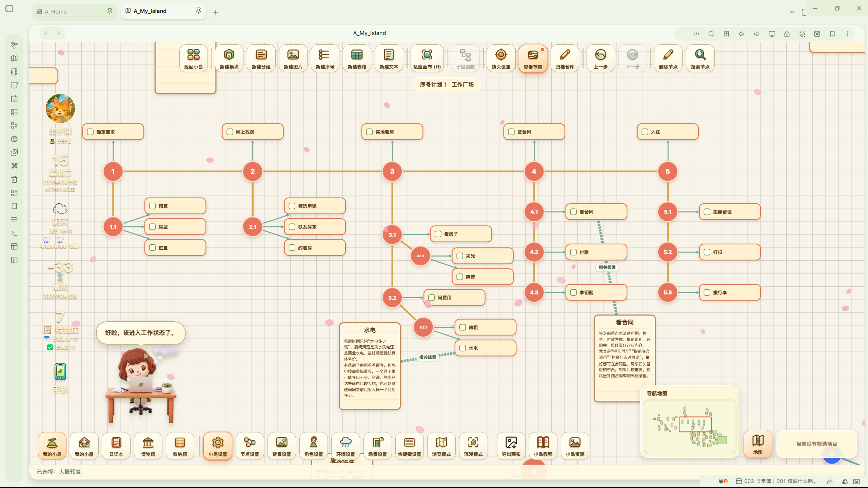
Task: Create a new module with 新建模块
Action: point(229,58)
